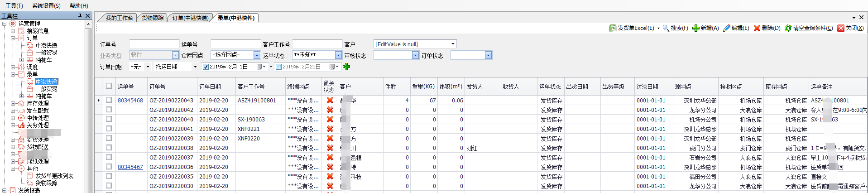The width and height of the screenshot is (868, 193).
Task: Open the 仓库网点 选择网点 dropdown
Action: pyautogui.click(x=257, y=55)
